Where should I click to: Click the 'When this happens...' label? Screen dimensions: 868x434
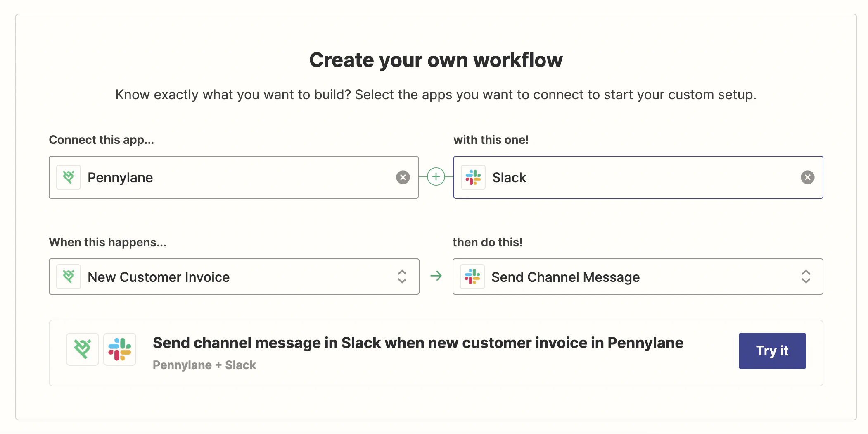coord(108,242)
